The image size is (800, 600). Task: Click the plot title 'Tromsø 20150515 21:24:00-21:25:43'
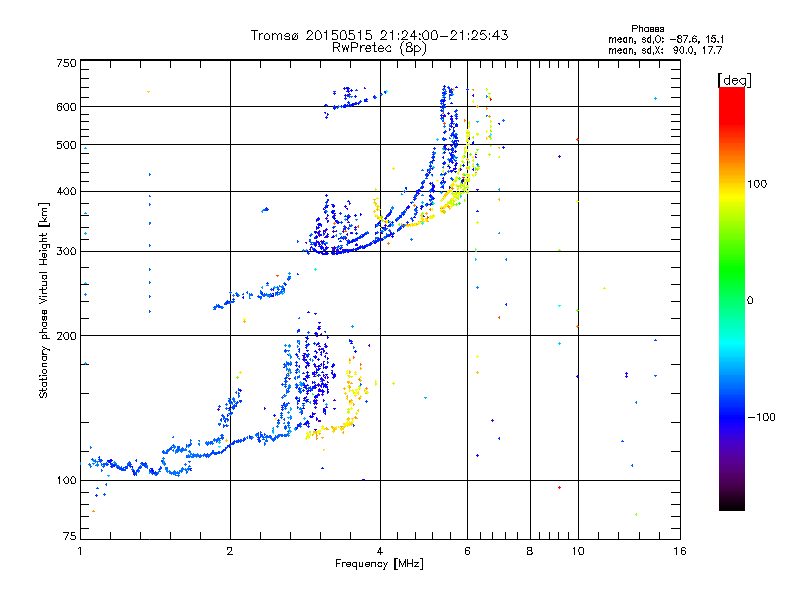[x=379, y=35]
